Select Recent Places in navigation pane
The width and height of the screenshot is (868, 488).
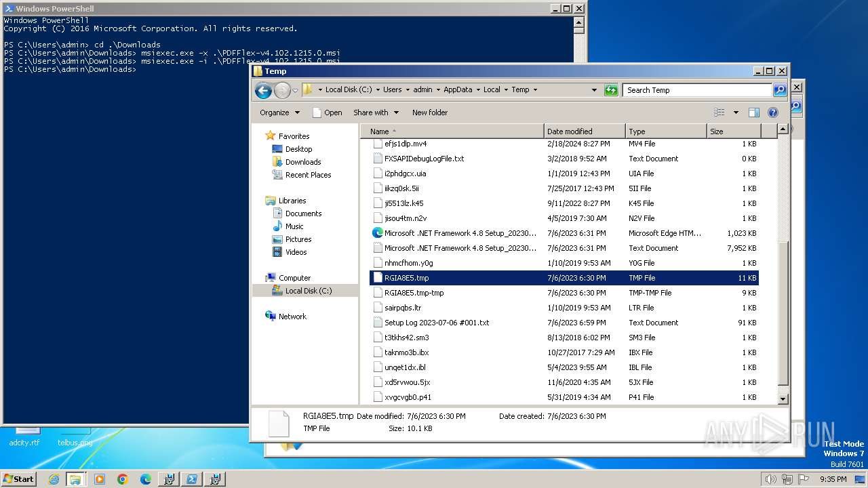[x=308, y=175]
